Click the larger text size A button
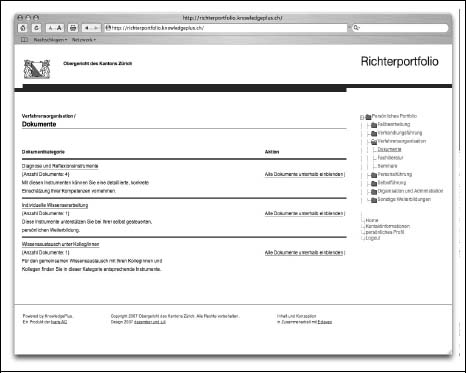The height and width of the screenshot is (373, 466). (59, 28)
